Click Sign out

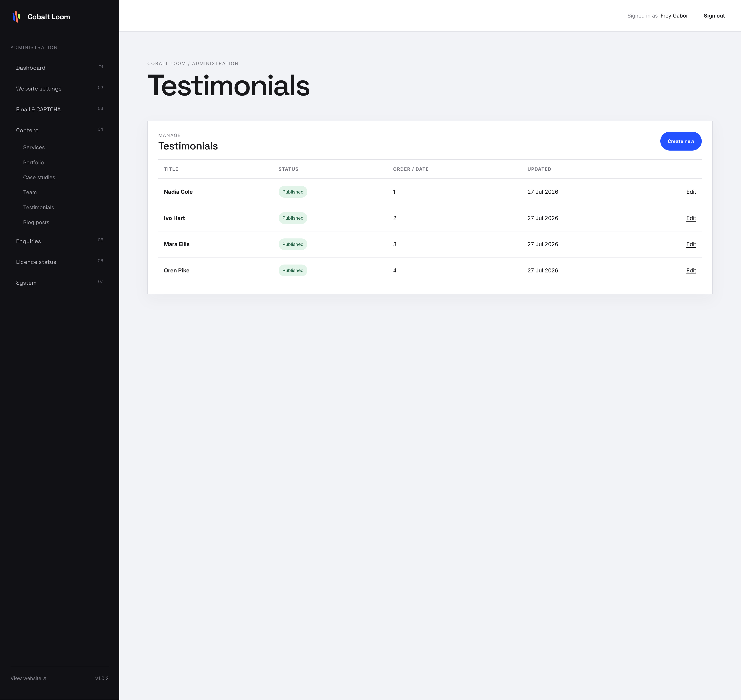point(714,16)
